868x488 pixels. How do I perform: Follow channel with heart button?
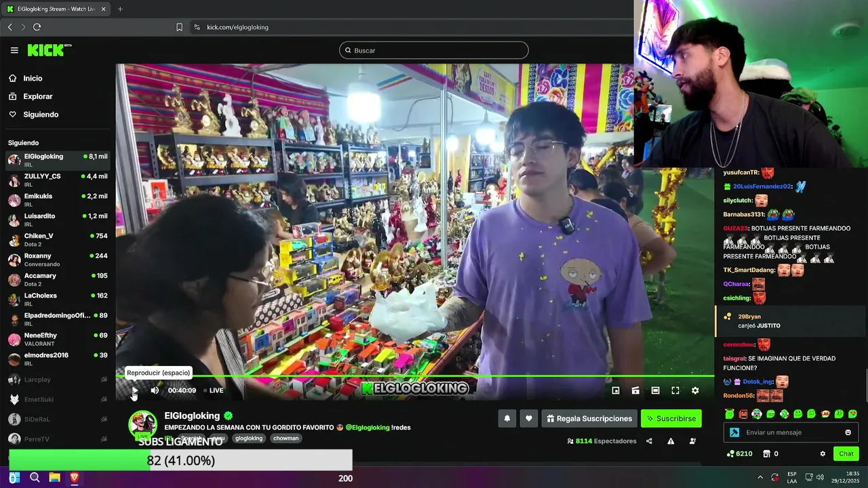[529, 419]
